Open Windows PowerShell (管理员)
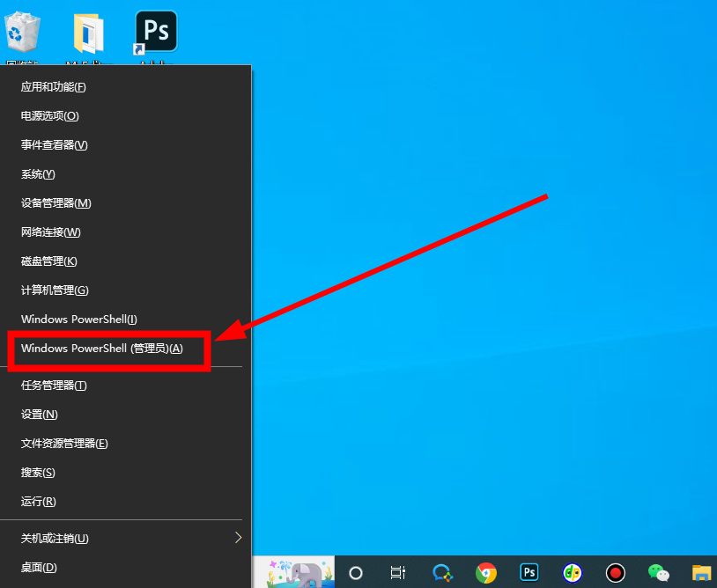The height and width of the screenshot is (588, 717). pyautogui.click(x=101, y=349)
